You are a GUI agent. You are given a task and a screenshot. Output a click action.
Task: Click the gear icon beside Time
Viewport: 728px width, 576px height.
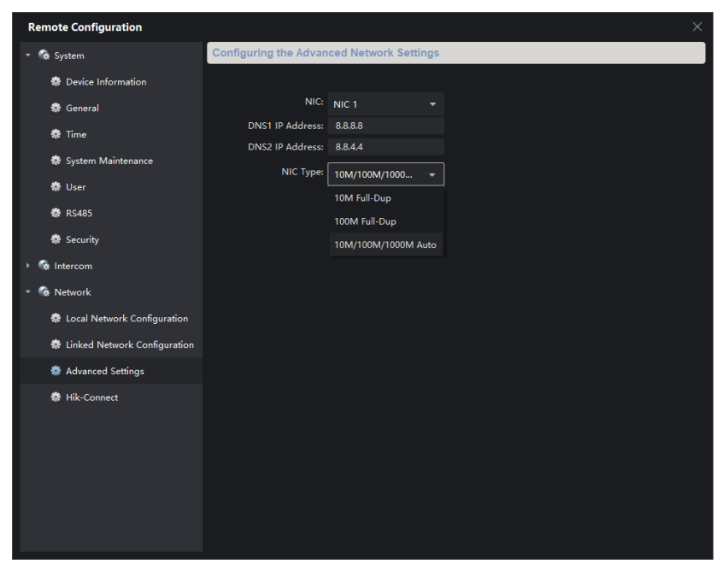point(56,134)
